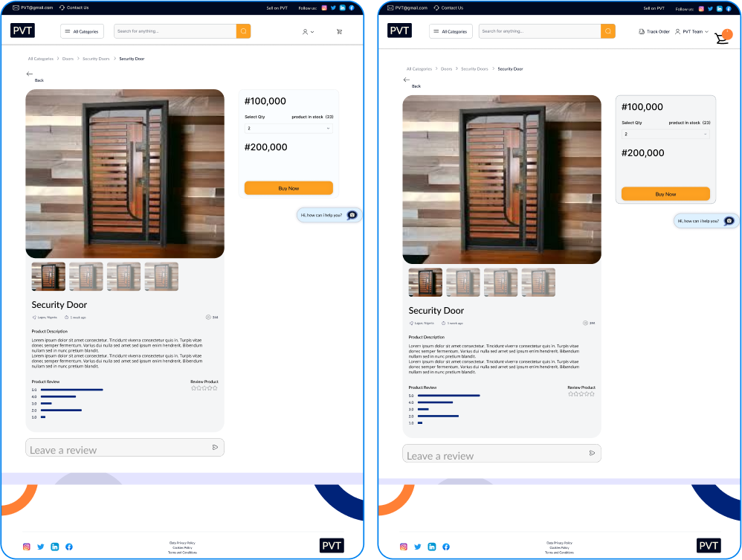Select the Track Order icon
Image resolution: width=742 pixels, height=560 pixels.
(x=641, y=31)
